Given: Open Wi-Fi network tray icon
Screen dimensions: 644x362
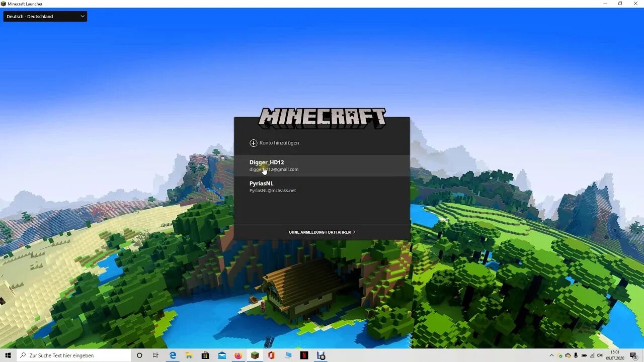Looking at the screenshot, I should [x=592, y=355].
